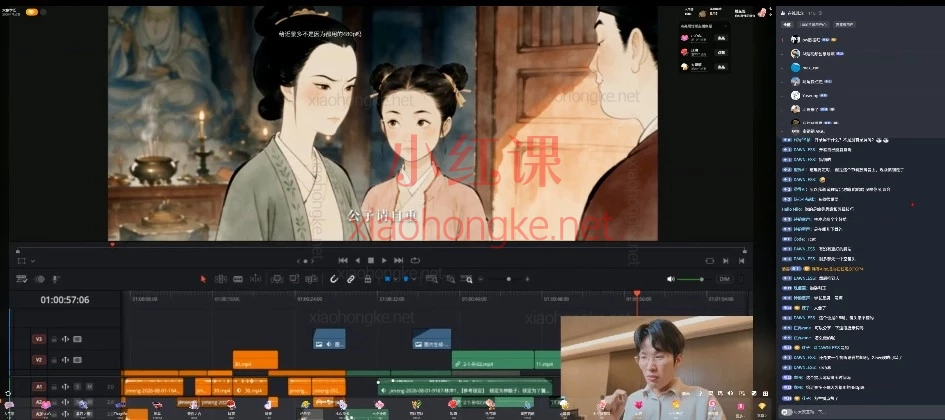
Task: Toggle loop playback
Action: tap(415, 260)
